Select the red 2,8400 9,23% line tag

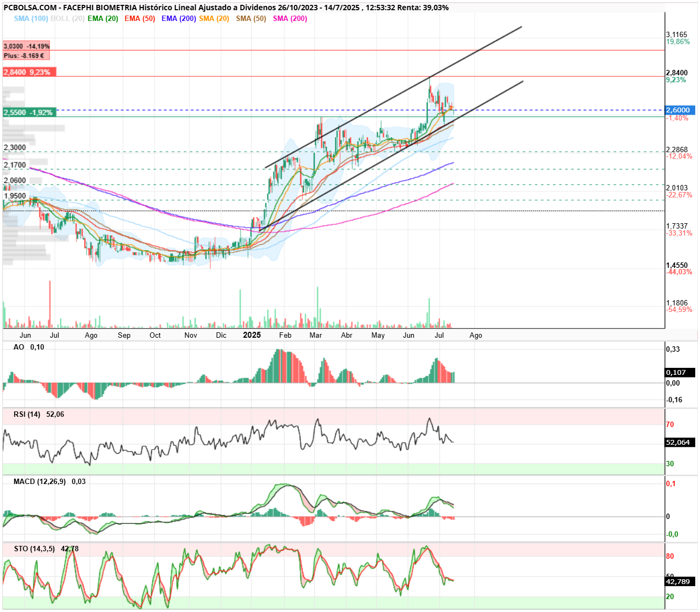29,72
